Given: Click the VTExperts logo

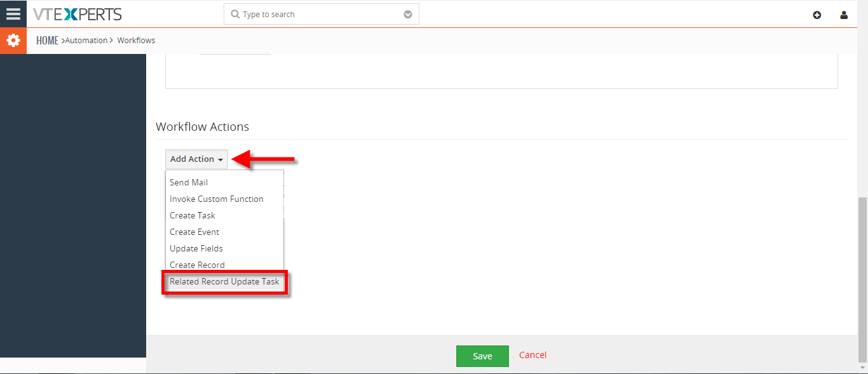Looking at the screenshot, I should pyautogui.click(x=78, y=14).
